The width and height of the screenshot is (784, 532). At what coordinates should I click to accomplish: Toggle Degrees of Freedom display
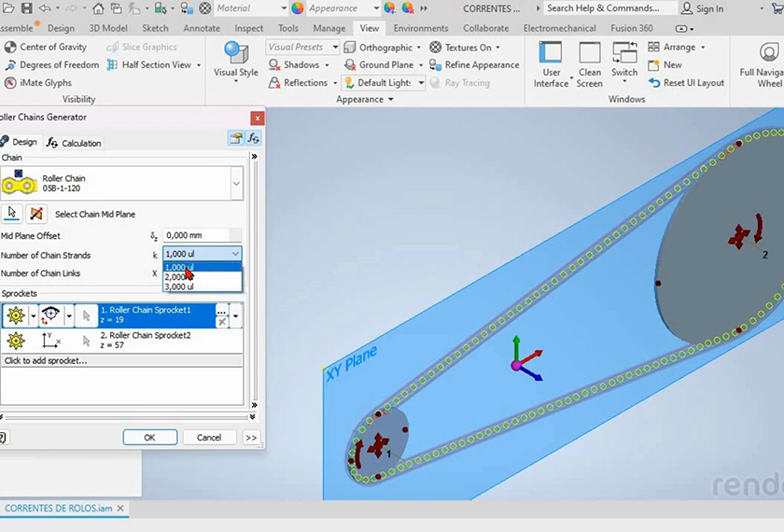tap(9, 65)
